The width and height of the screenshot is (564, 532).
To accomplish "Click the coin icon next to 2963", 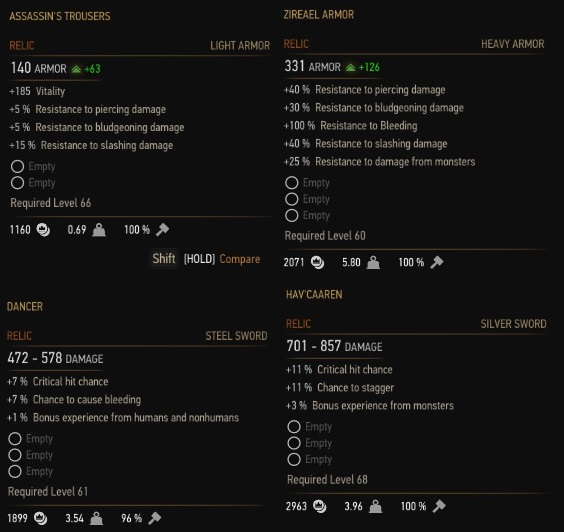I will click(319, 506).
